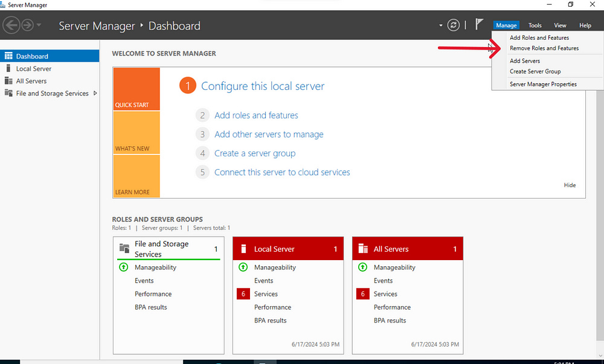Click the Refresh dashboard icon
604x364 pixels.
click(x=454, y=25)
